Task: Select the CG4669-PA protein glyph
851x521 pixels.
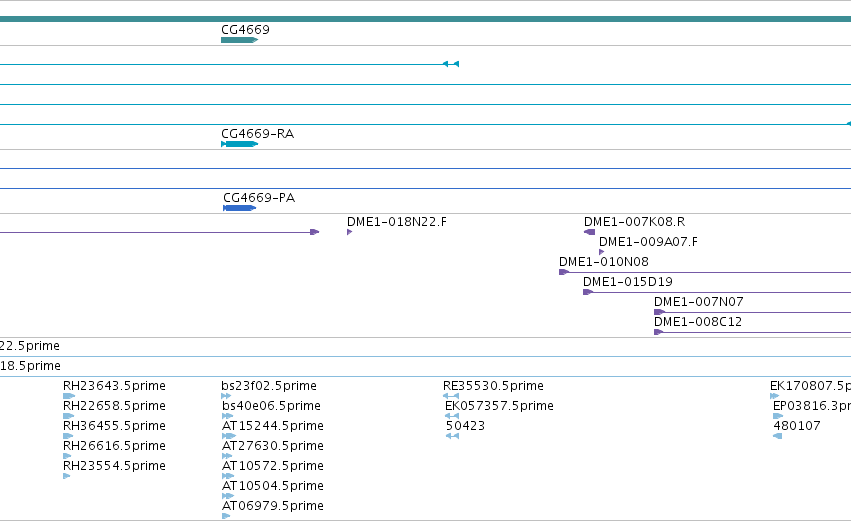Action: [x=239, y=208]
